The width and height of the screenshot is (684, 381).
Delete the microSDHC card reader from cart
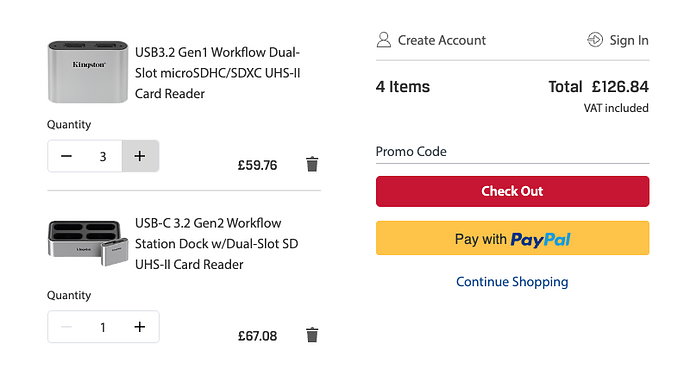pos(312,165)
